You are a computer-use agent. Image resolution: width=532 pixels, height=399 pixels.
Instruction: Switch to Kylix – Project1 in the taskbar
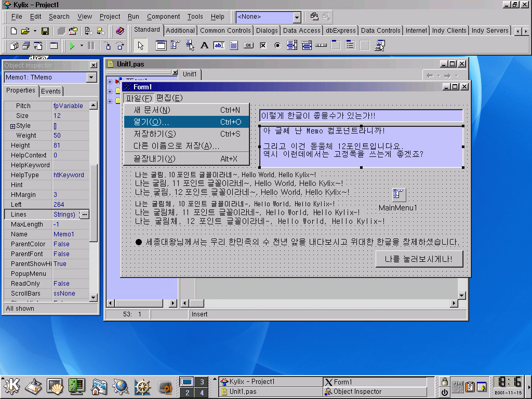pos(271,382)
